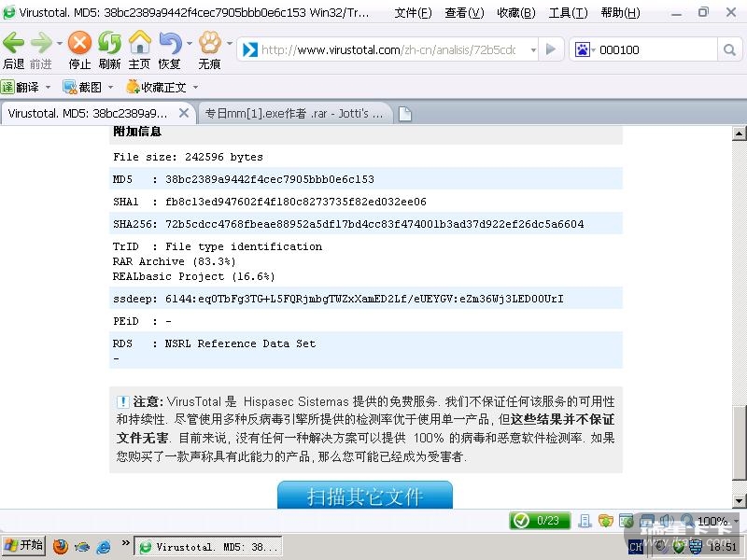The image size is (747, 560).
Task: Click the go arrow beside the address bar
Action: coord(551,49)
